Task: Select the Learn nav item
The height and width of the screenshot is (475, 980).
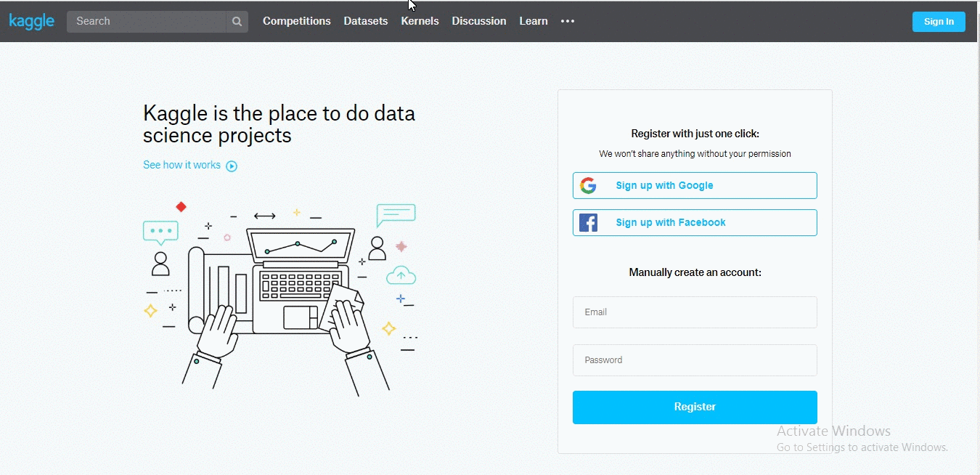Action: [534, 21]
